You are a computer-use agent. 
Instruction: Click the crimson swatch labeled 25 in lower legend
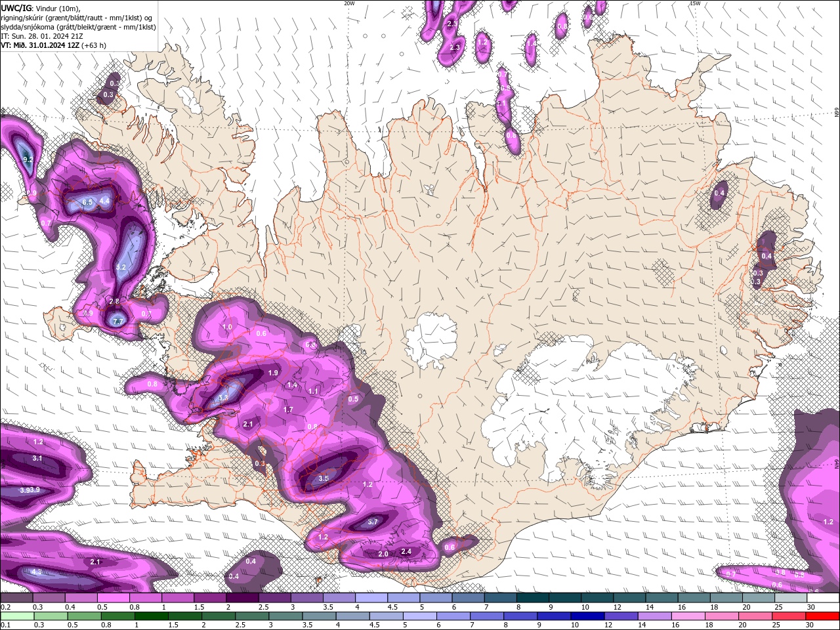pos(789,616)
